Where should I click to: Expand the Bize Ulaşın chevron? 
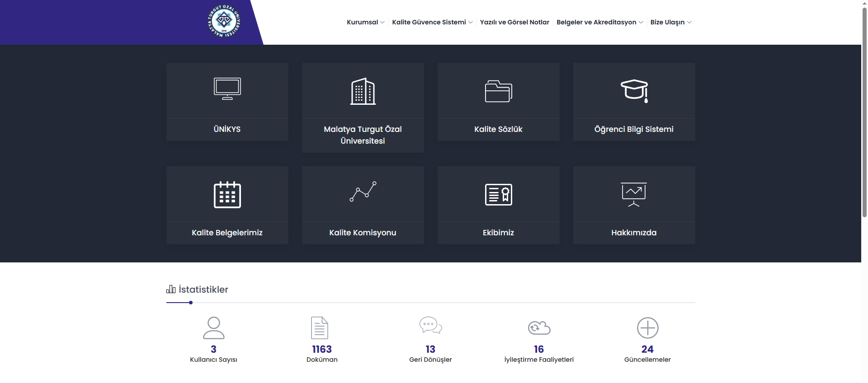tap(689, 22)
